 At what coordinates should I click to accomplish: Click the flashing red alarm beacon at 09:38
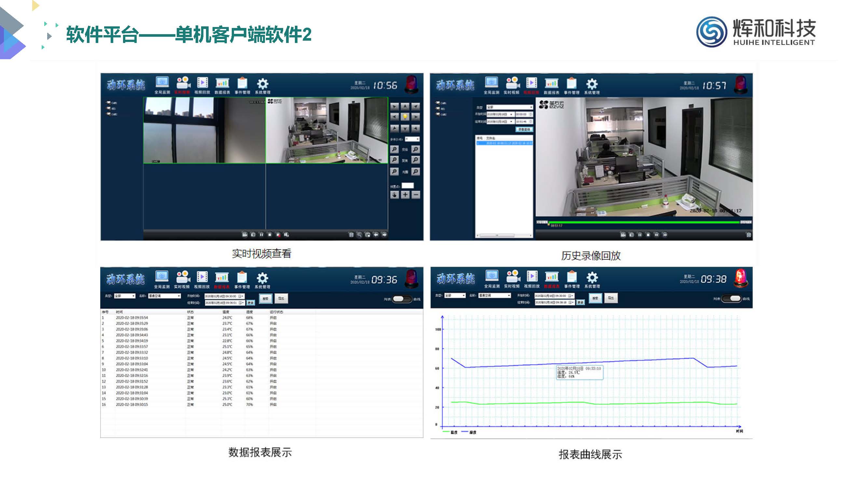pyautogui.click(x=740, y=278)
